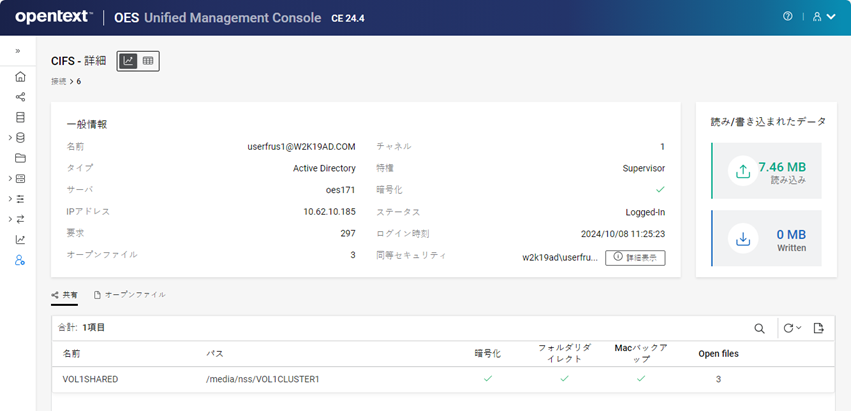Screen dimensions: 851x411
Task: Export the shares list with file icon
Action: [x=818, y=328]
